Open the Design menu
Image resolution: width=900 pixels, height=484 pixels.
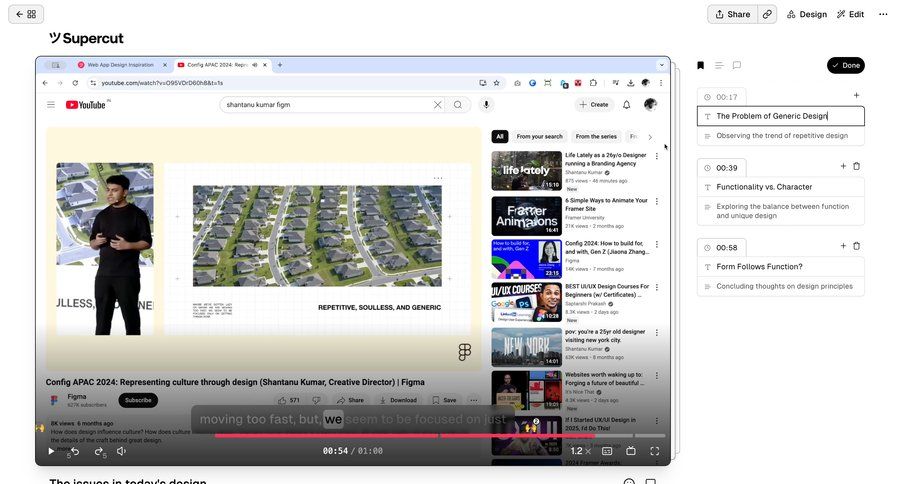(x=807, y=14)
